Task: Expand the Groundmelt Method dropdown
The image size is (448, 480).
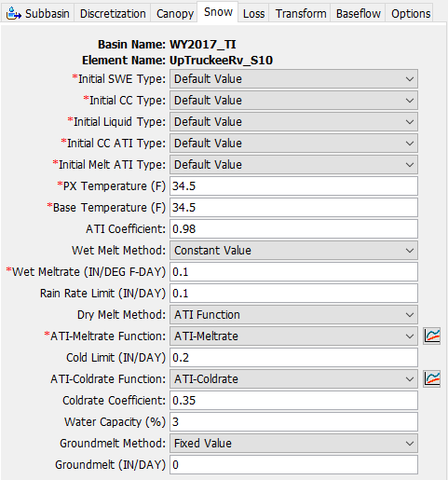Action: tap(293, 444)
